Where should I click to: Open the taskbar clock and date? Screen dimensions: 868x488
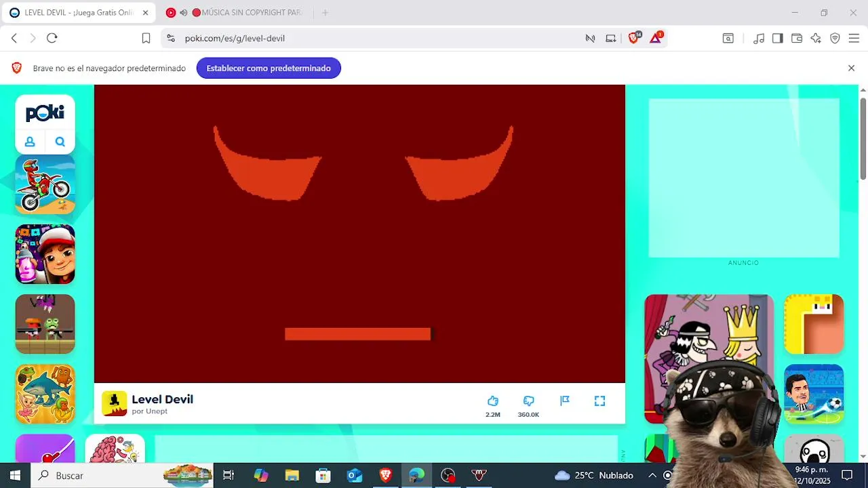(812, 475)
